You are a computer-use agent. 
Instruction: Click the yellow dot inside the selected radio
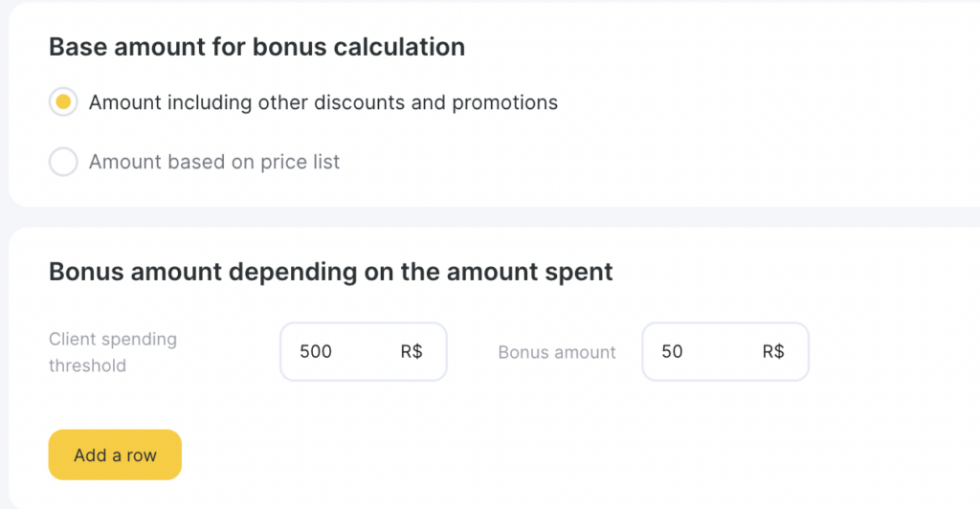63,102
